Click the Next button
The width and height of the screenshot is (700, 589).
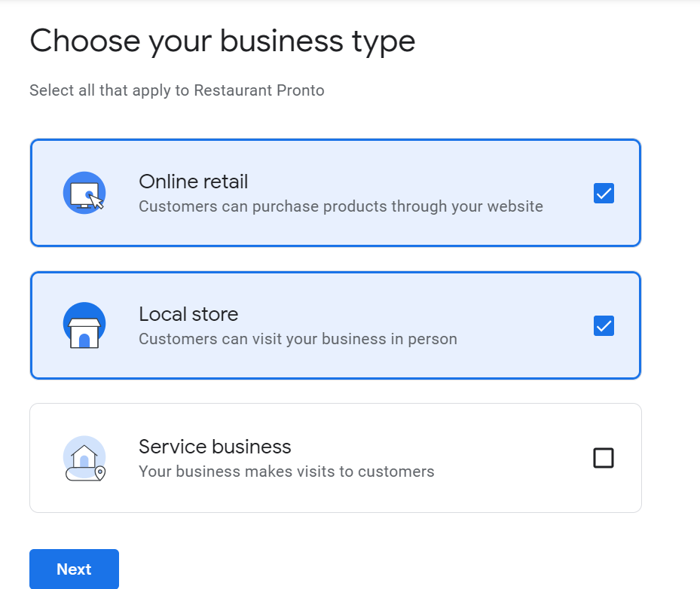pos(74,569)
